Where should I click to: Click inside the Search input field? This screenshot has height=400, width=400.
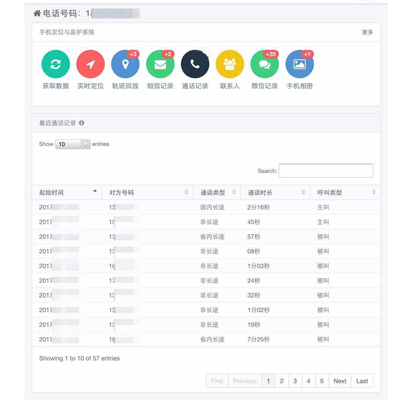tap(326, 171)
